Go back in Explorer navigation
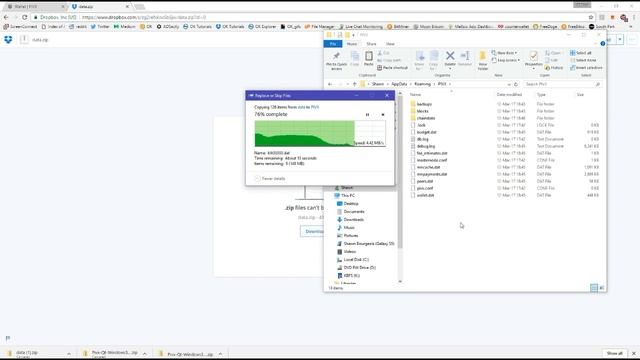Image resolution: width=640 pixels, height=360 pixels. [330, 84]
